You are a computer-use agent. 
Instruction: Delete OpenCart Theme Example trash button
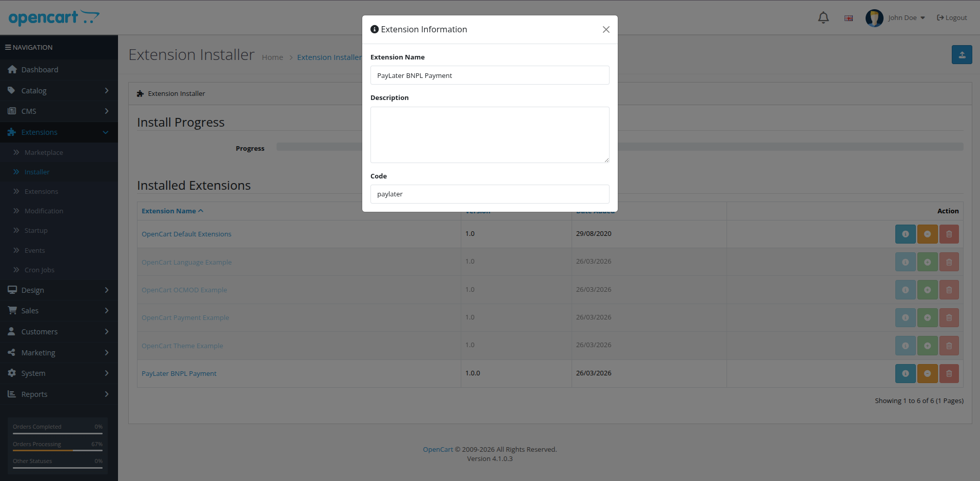click(949, 346)
